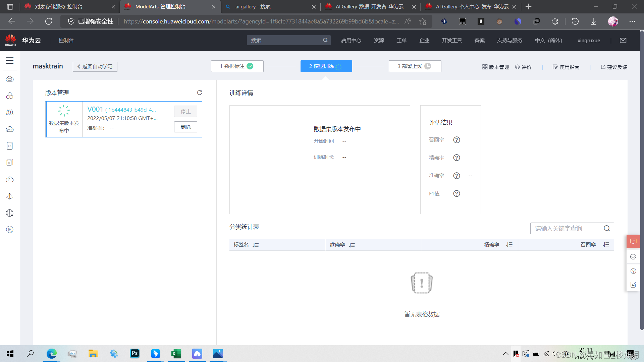The height and width of the screenshot is (362, 644).
Task: Return to auto learning list
Action: [95, 66]
